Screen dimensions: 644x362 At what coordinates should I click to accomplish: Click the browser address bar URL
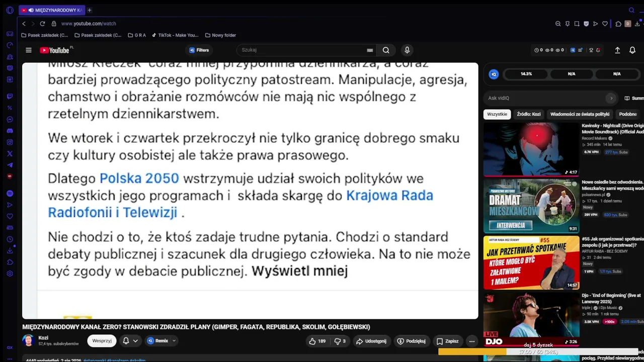click(89, 24)
